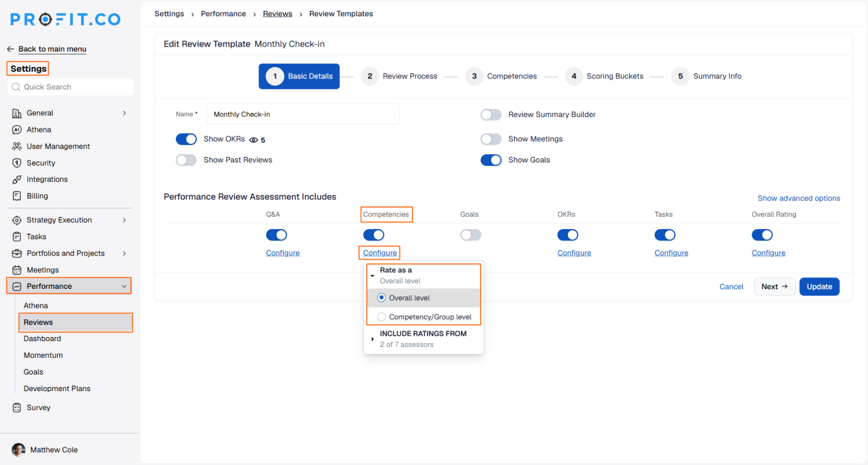
Task: Open the Competencies step tab
Action: click(502, 76)
